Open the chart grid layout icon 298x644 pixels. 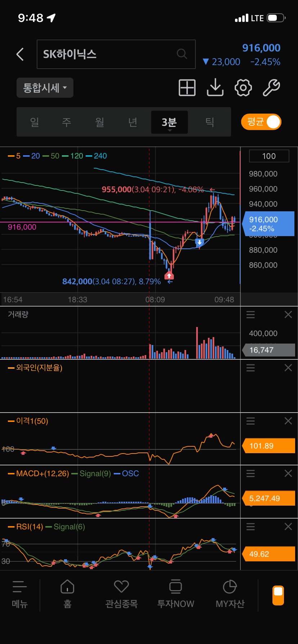187,88
